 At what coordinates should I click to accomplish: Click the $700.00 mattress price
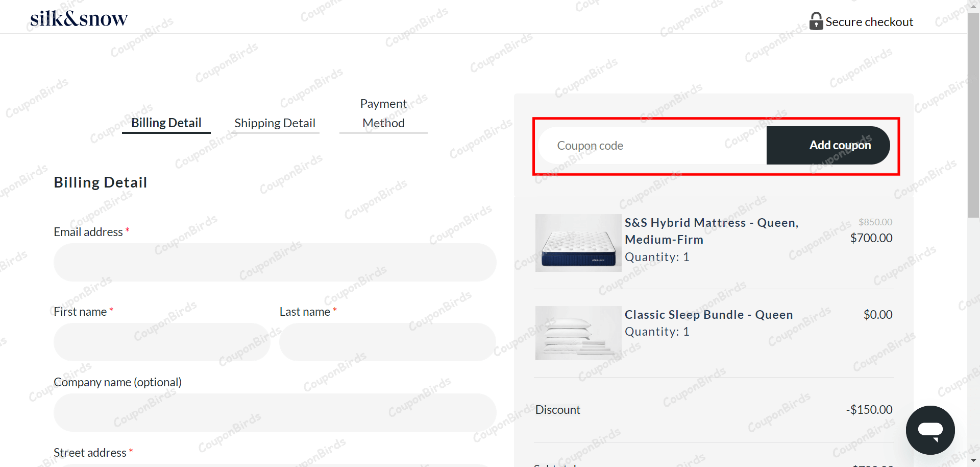(x=871, y=238)
